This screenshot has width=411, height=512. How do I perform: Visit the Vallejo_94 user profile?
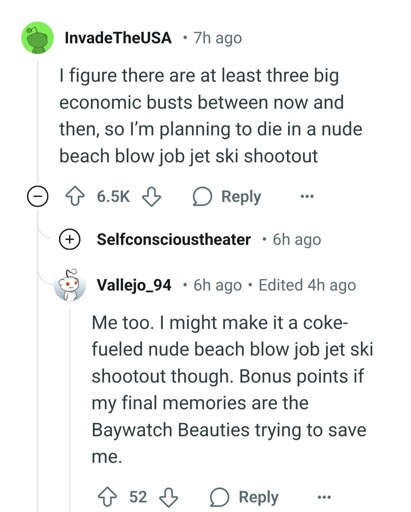click(x=134, y=285)
